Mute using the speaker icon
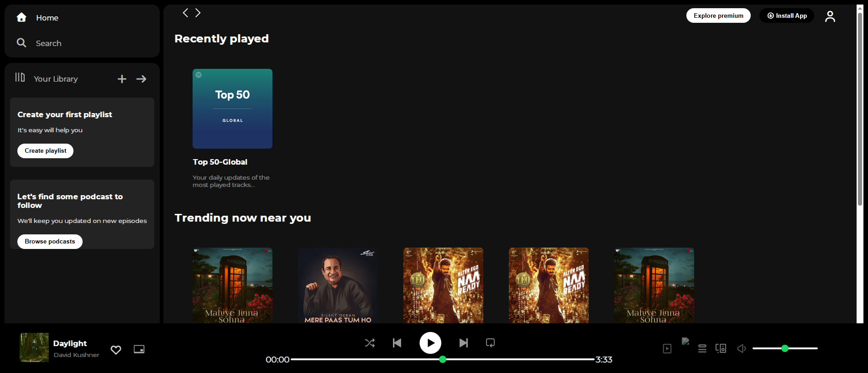Screen dimensions: 868x373 tap(742, 348)
